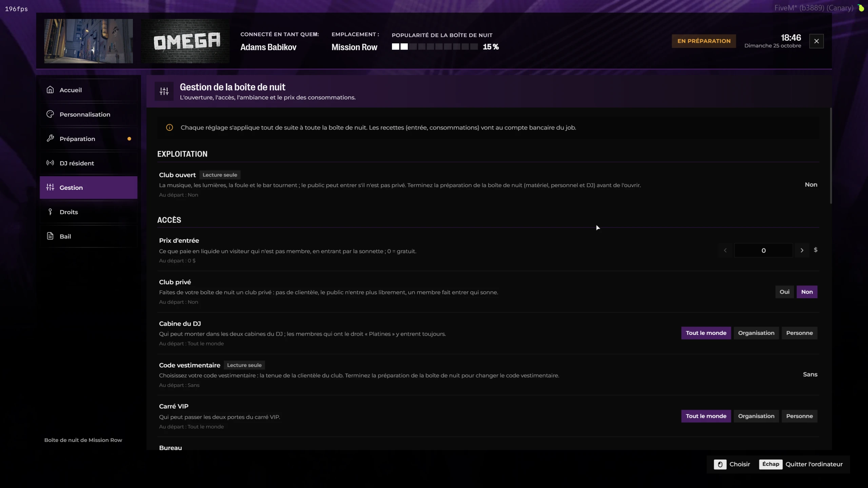This screenshot has width=868, height=488.
Task: Click the DJ résident broadcast icon
Action: [50, 163]
